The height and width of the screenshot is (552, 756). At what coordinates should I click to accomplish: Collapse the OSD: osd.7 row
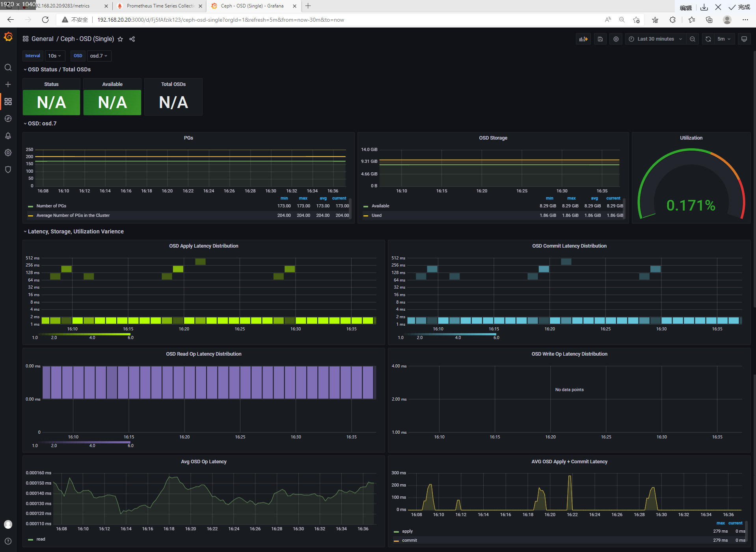[40, 123]
